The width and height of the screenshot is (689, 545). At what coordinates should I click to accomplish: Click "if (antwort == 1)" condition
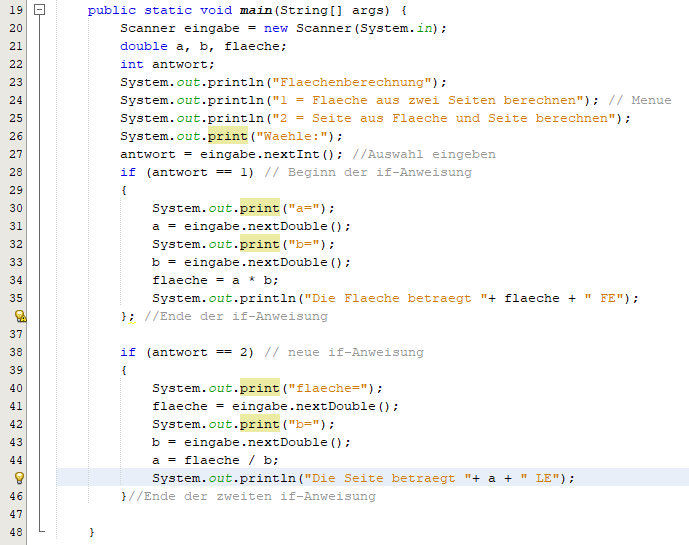187,172
